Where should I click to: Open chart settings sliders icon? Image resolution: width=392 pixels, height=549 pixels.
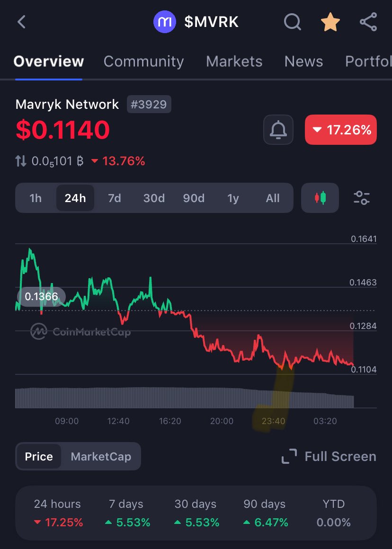pyautogui.click(x=362, y=198)
